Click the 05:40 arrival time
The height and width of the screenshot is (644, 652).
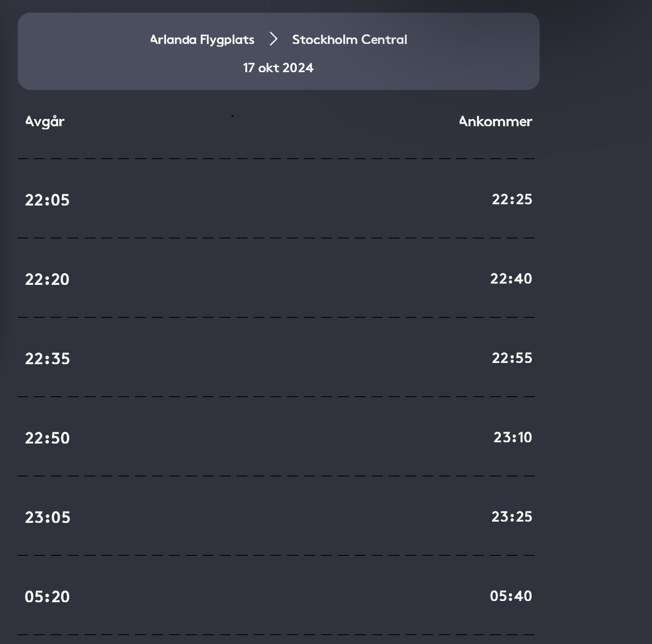click(x=511, y=596)
